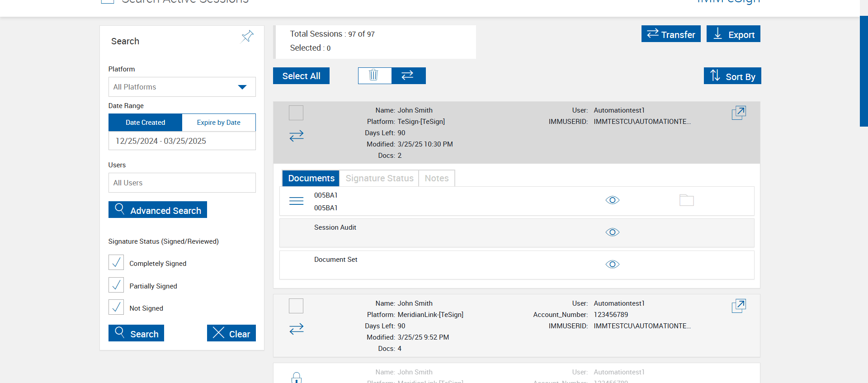Screen dimensions: 868x383
Task: Switch to Notes tab
Action: [x=437, y=178]
